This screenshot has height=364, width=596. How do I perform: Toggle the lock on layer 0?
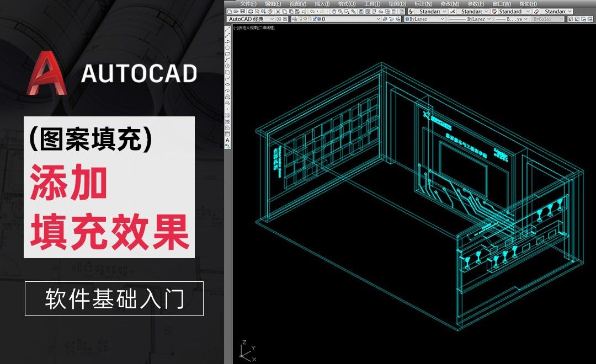coord(314,18)
